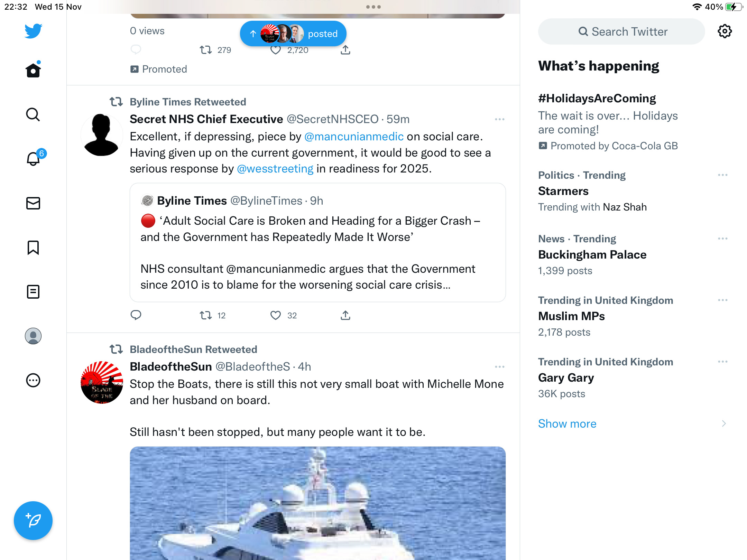Open more options for BladeoftheSun tweet
The height and width of the screenshot is (560, 747).
point(500,367)
